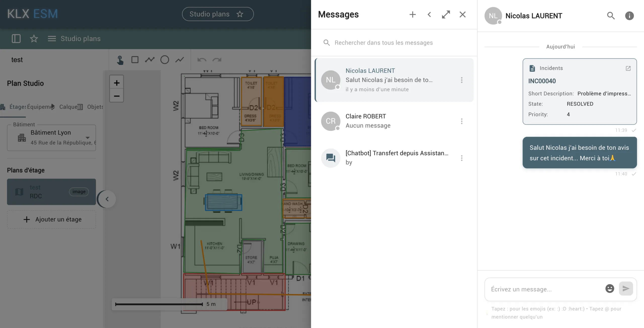Open conversation info icon for Nicolas LAURENT
This screenshot has width=644, height=328.
click(629, 16)
